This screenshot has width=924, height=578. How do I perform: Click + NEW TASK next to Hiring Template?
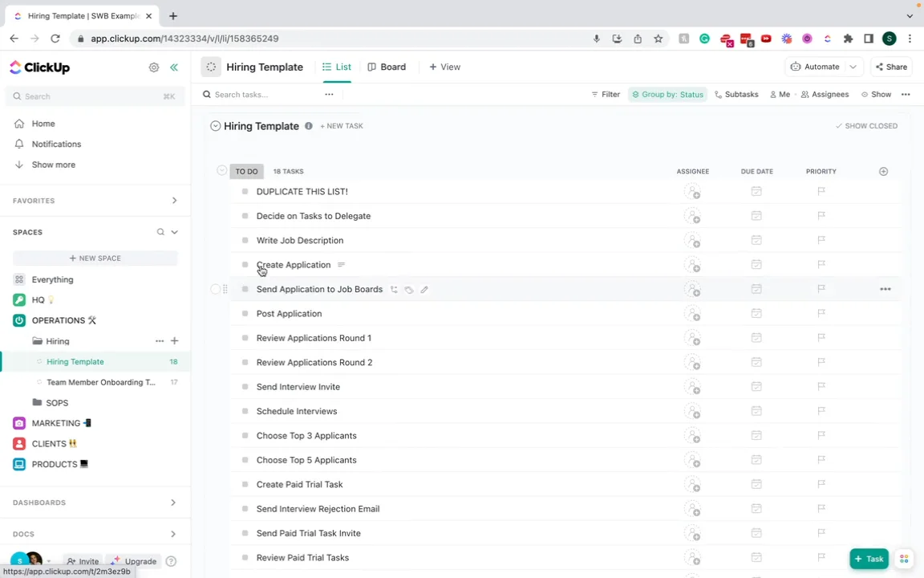point(342,125)
